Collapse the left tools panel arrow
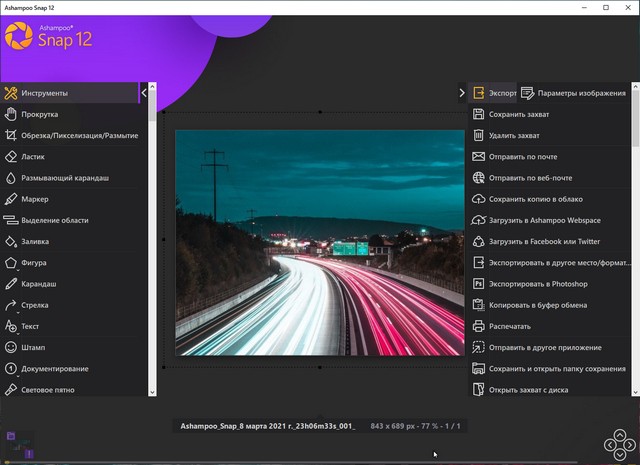640x465 pixels. (x=144, y=93)
